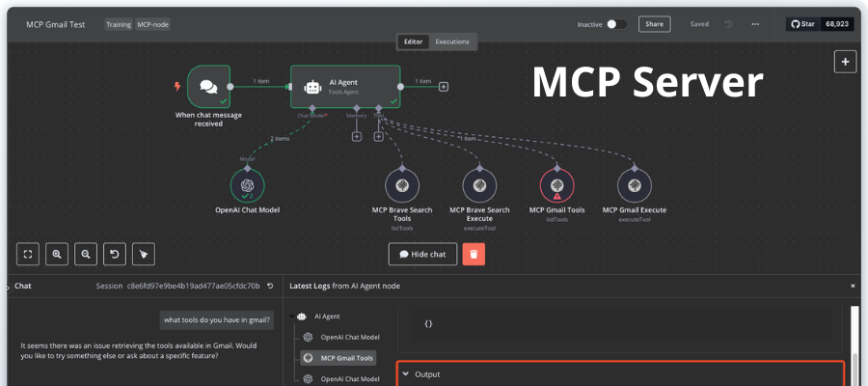Screen dimensions: 868x386
Task: Click the MCP-node tag
Action: 152,24
